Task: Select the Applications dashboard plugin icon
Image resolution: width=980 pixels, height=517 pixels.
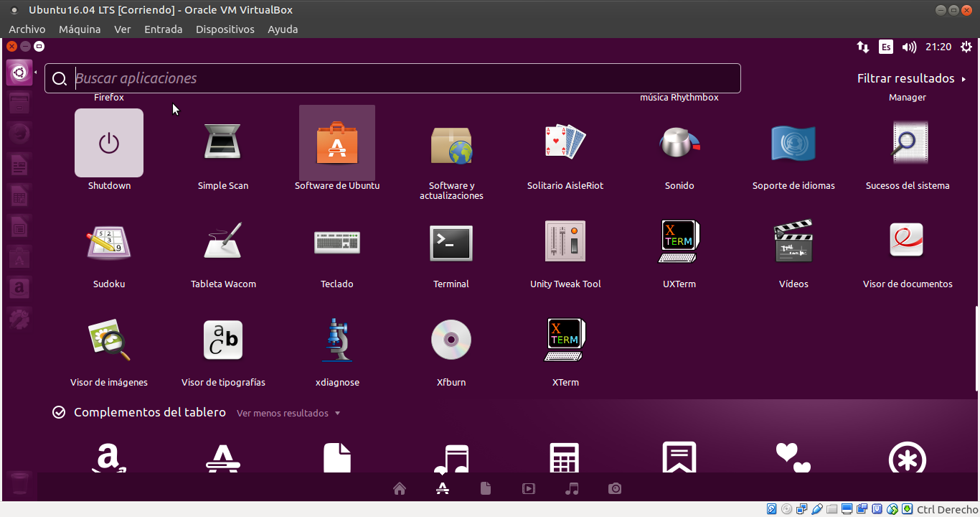Action: tap(223, 457)
